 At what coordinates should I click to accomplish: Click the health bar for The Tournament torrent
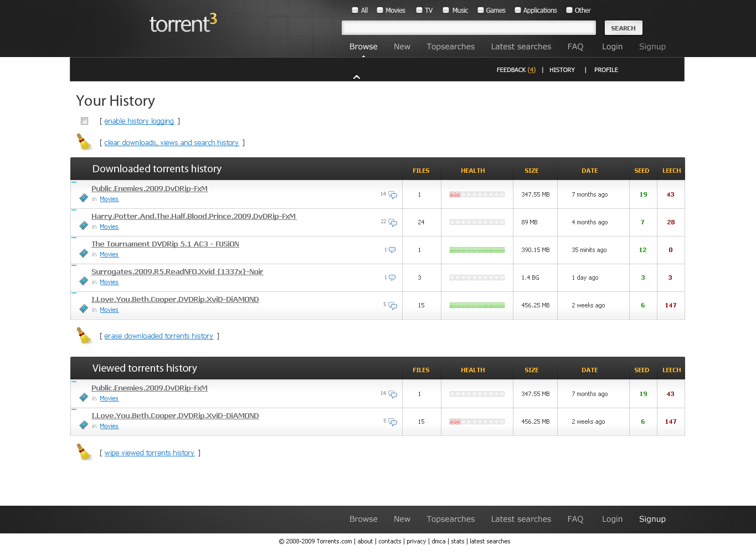[x=477, y=249]
